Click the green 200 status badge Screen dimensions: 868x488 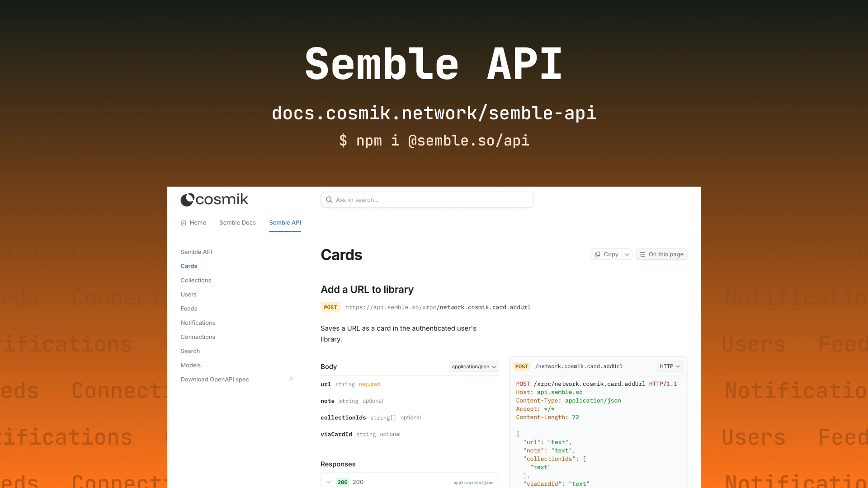pyautogui.click(x=343, y=482)
